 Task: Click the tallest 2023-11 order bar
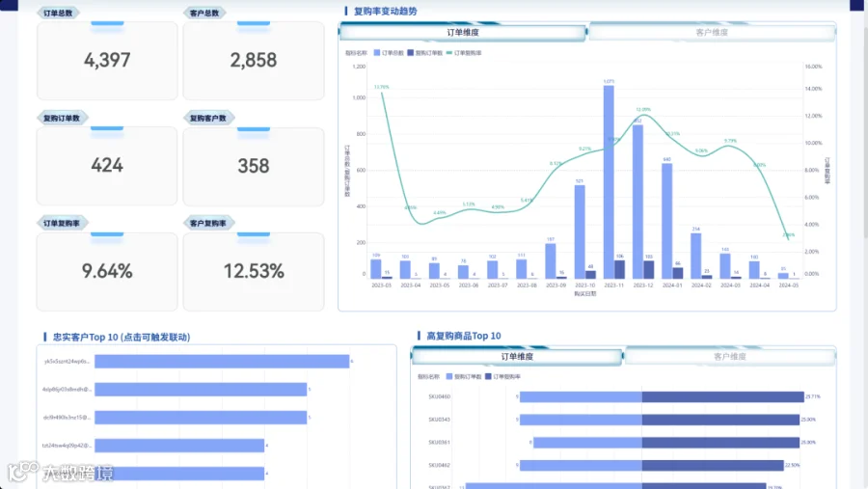pyautogui.click(x=609, y=181)
